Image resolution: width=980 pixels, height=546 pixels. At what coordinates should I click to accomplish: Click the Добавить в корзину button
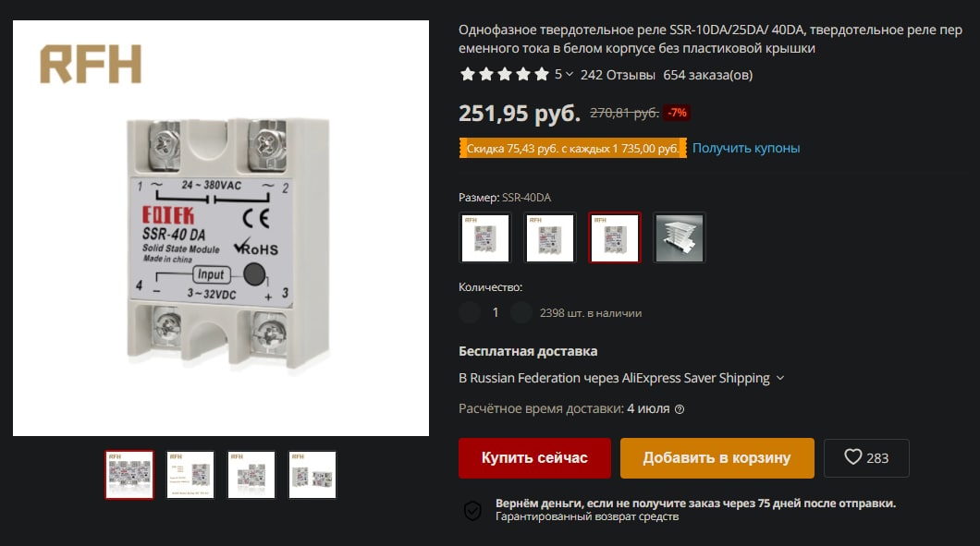pos(717,458)
